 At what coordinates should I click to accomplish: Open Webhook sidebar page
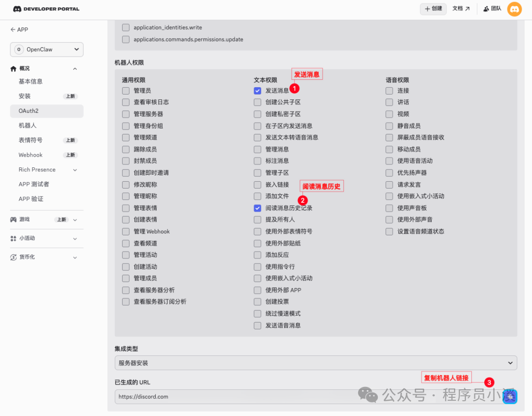[x=31, y=155]
